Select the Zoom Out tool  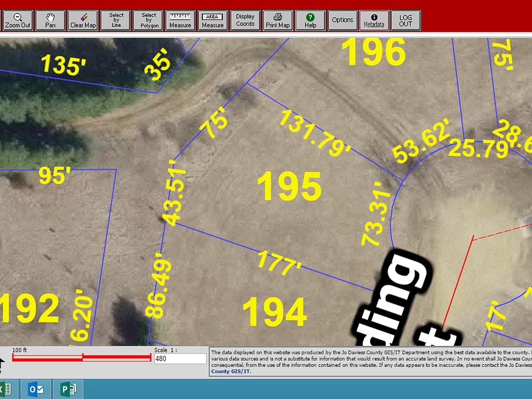(18, 21)
